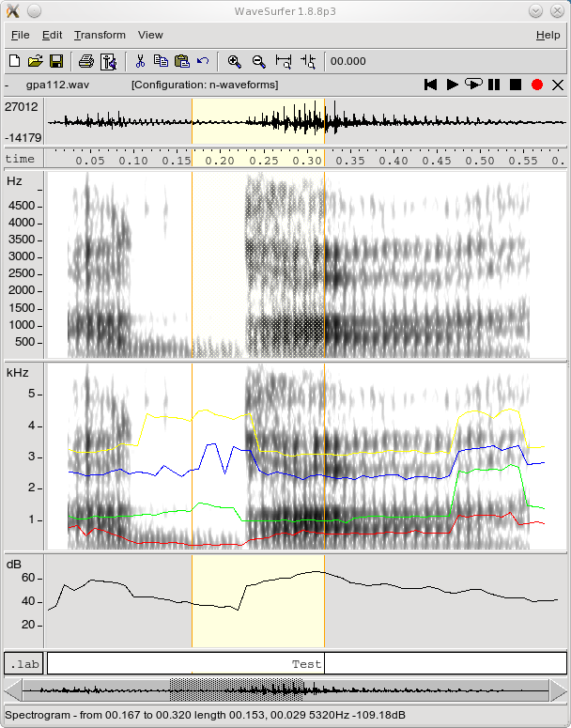
Task: Stop the playback
Action: [x=516, y=85]
